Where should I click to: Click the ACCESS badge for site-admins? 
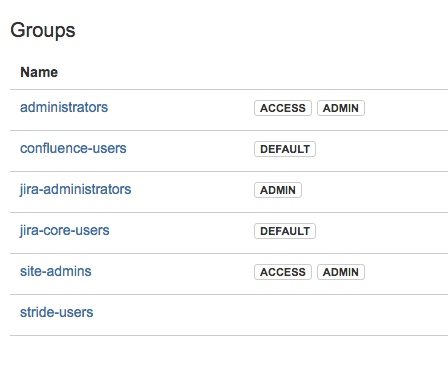click(283, 272)
